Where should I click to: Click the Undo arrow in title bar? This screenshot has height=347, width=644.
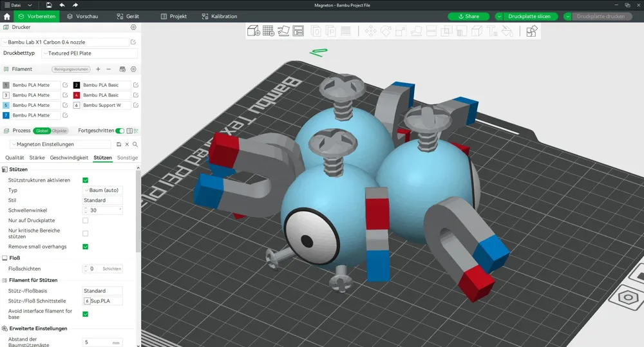(x=62, y=5)
